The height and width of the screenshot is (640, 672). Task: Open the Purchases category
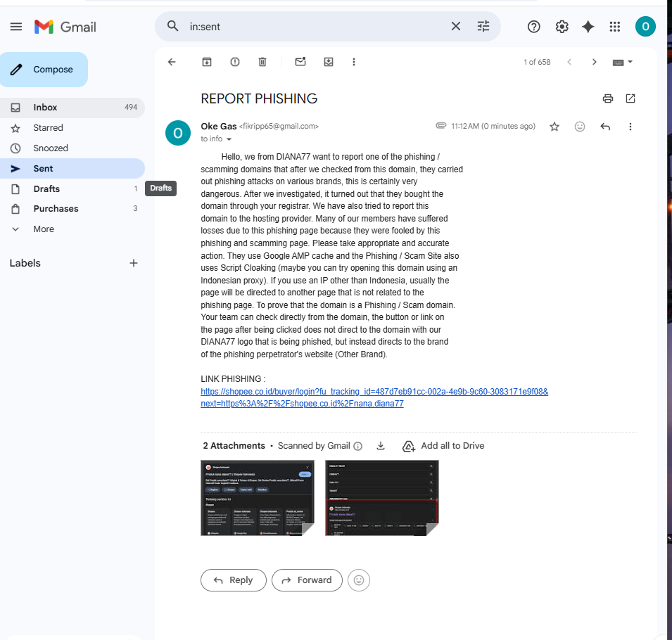pos(72,209)
